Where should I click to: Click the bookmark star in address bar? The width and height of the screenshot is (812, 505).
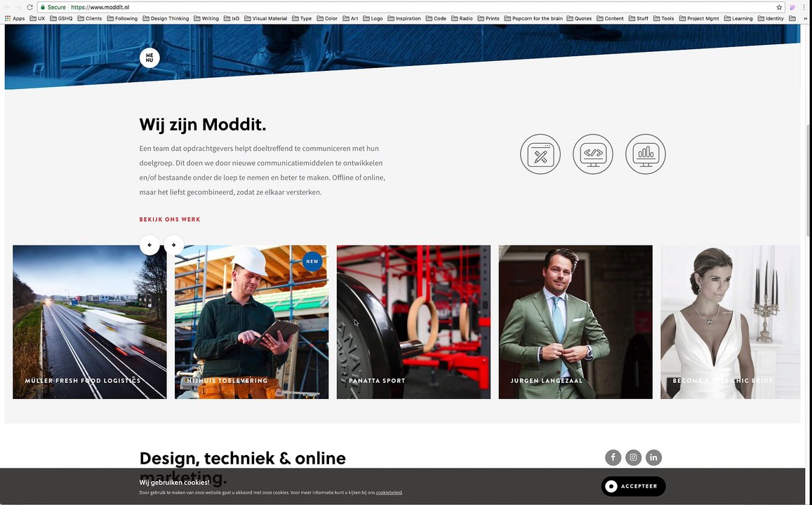pos(779,7)
